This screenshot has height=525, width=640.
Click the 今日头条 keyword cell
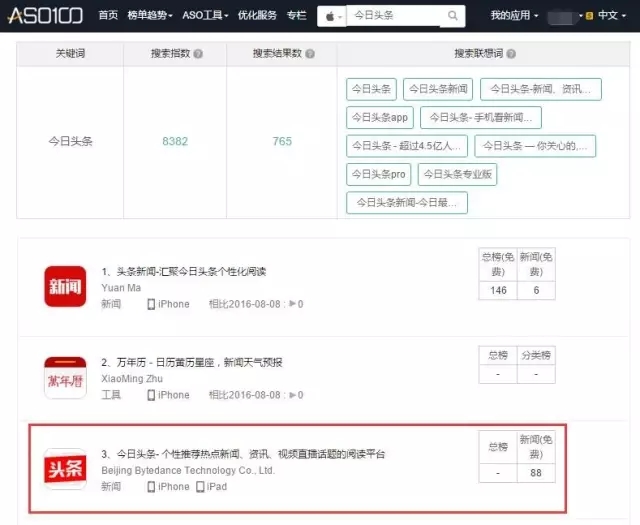tap(70, 141)
